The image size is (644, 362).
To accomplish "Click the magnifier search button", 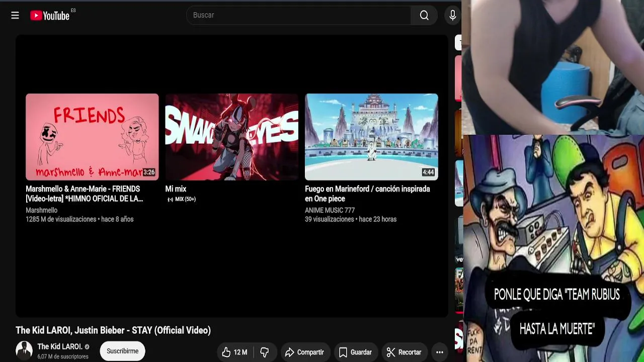I will (x=424, y=16).
